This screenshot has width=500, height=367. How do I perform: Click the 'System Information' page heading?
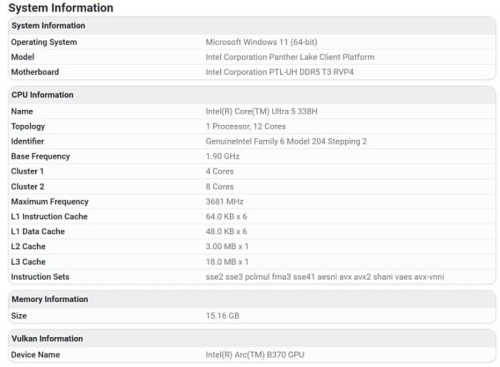tap(61, 8)
